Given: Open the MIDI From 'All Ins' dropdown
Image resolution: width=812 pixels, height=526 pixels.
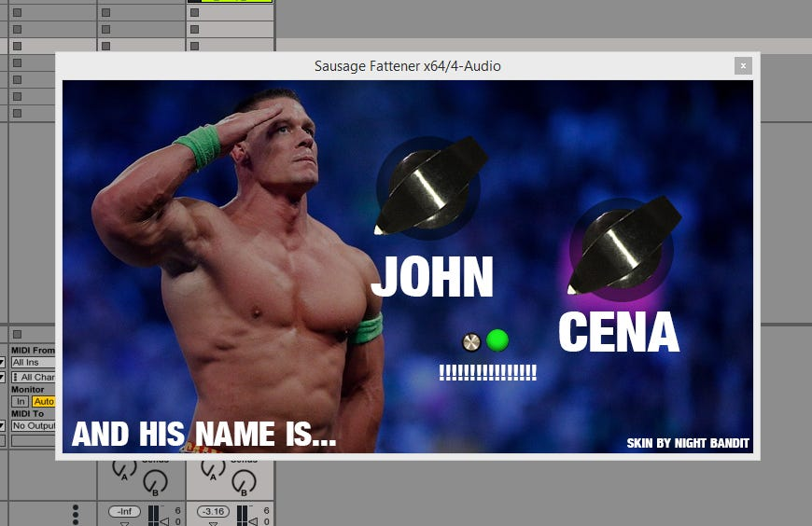Looking at the screenshot, I should (x=34, y=363).
